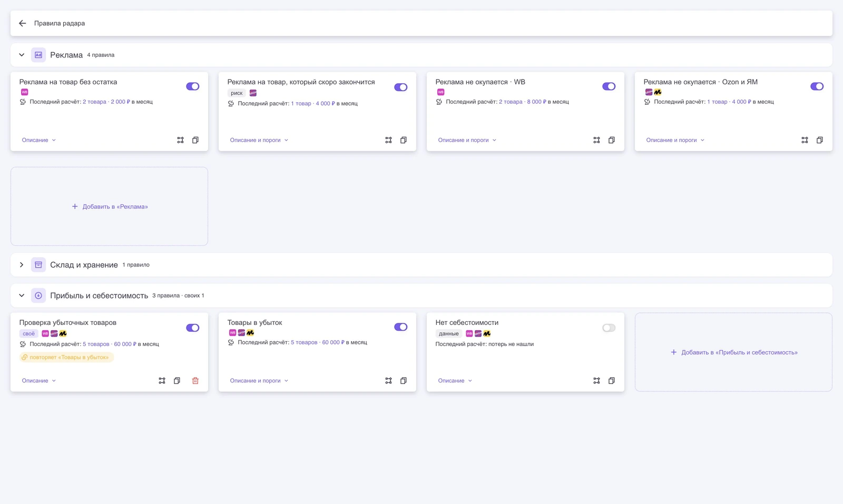The image size is (843, 504).
Task: Open flow icon on «Реклама на товар без остатка» card
Action: pyautogui.click(x=180, y=140)
